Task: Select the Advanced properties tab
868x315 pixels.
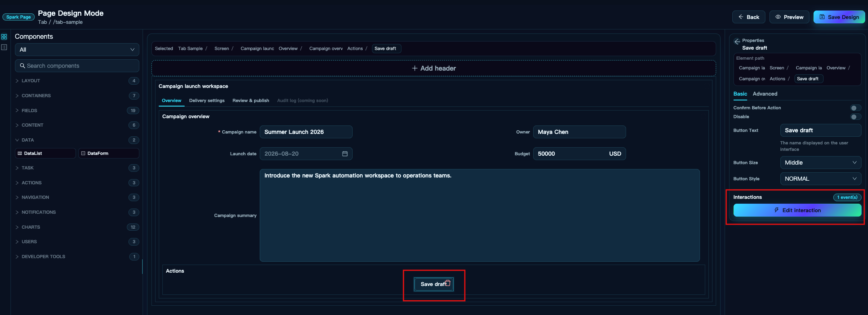Action: pyautogui.click(x=765, y=94)
